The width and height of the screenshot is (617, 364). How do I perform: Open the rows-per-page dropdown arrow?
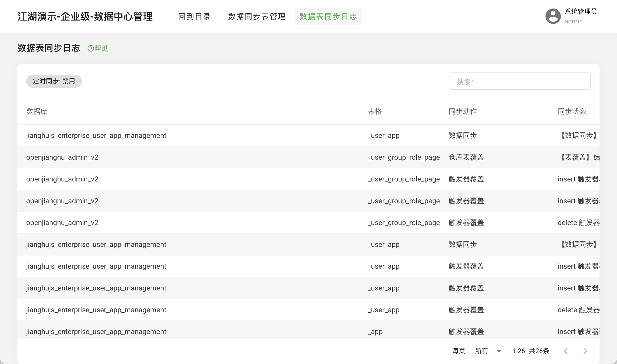pos(499,351)
